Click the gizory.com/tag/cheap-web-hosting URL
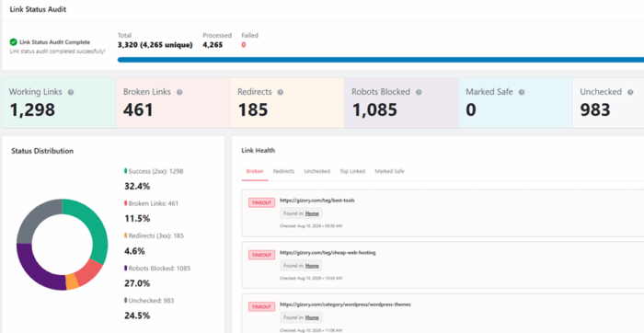This screenshot has height=333, width=644. point(328,253)
